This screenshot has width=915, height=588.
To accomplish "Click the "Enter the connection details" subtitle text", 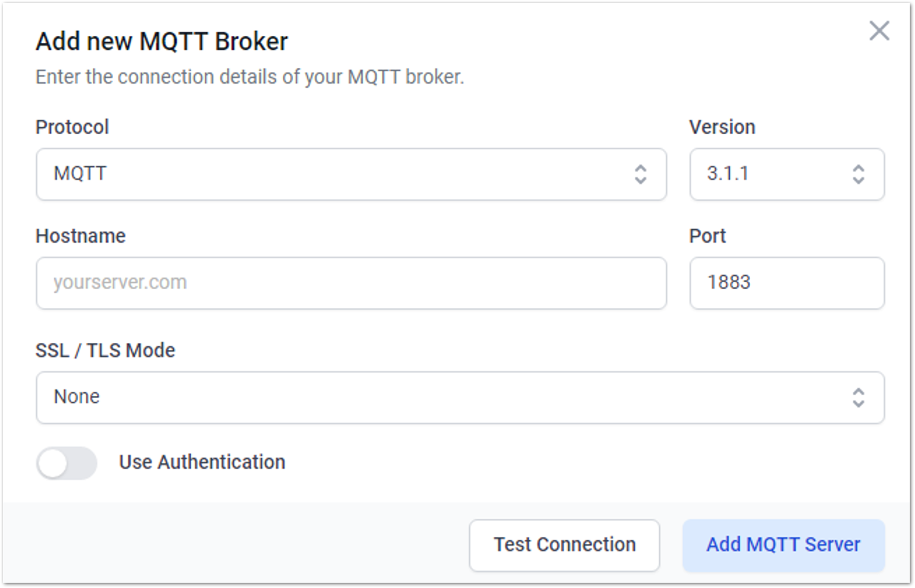I will point(249,77).
